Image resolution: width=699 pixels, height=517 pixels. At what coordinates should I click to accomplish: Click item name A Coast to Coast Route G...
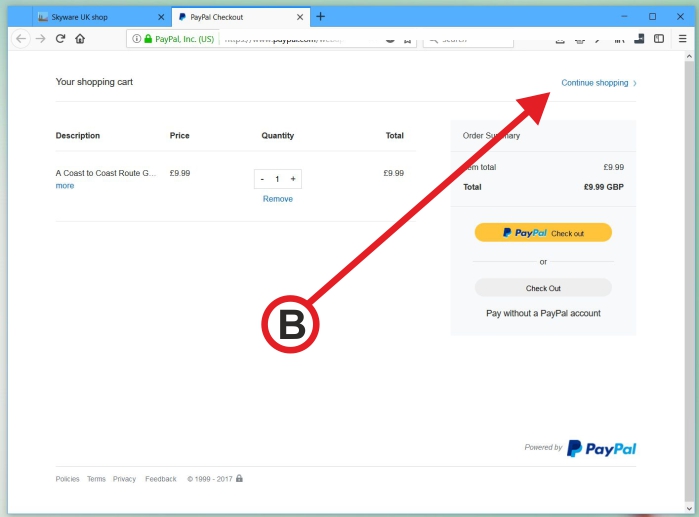106,173
